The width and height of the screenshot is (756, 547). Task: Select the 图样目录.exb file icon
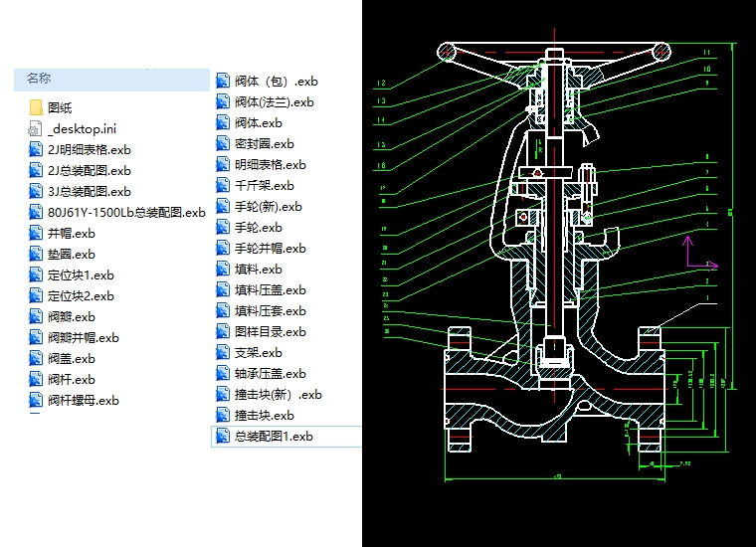tap(224, 332)
